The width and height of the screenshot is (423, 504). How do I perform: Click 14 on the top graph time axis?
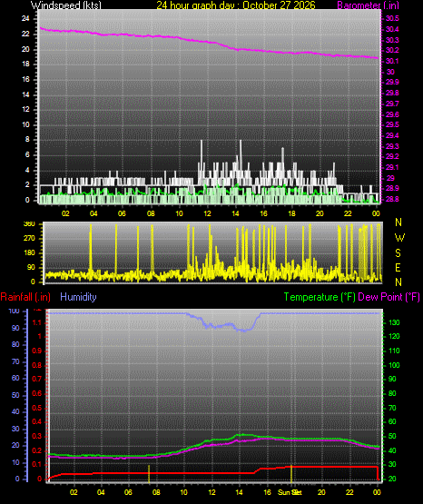pyautogui.click(x=235, y=213)
